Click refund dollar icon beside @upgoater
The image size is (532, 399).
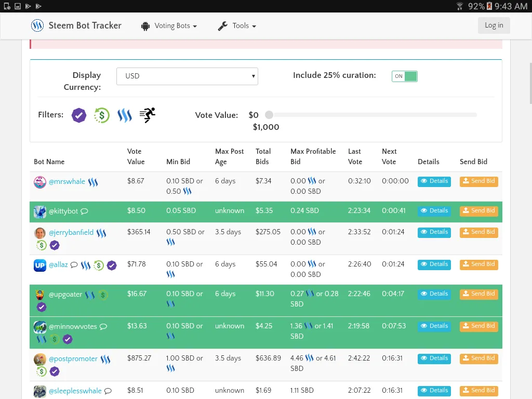[103, 295]
